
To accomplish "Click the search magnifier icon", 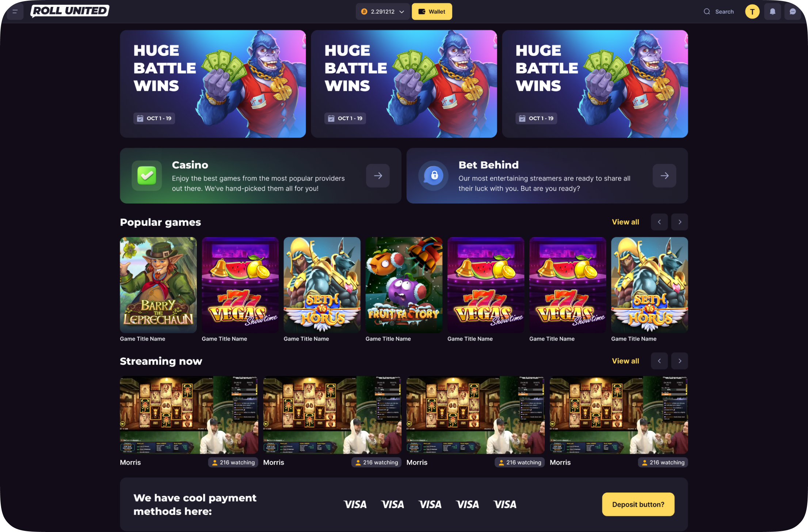I will pyautogui.click(x=707, y=11).
